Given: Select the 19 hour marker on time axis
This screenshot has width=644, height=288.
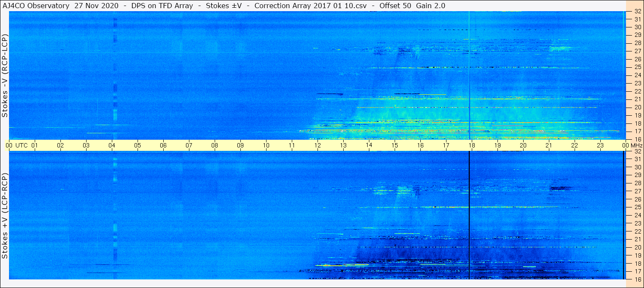Looking at the screenshot, I should click(497, 145).
